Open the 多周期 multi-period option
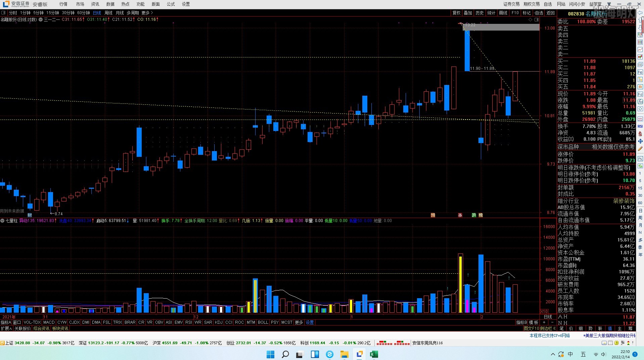644x360 pixels. [133, 13]
